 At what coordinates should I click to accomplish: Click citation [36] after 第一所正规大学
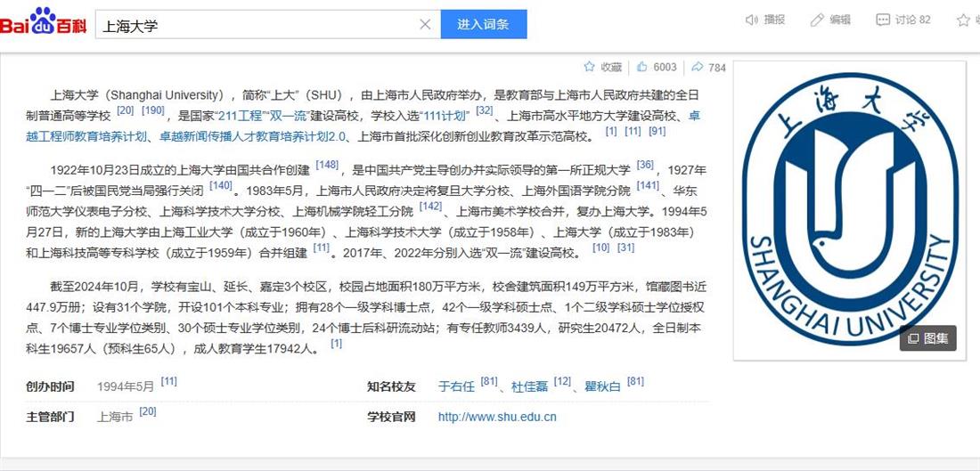(x=645, y=165)
